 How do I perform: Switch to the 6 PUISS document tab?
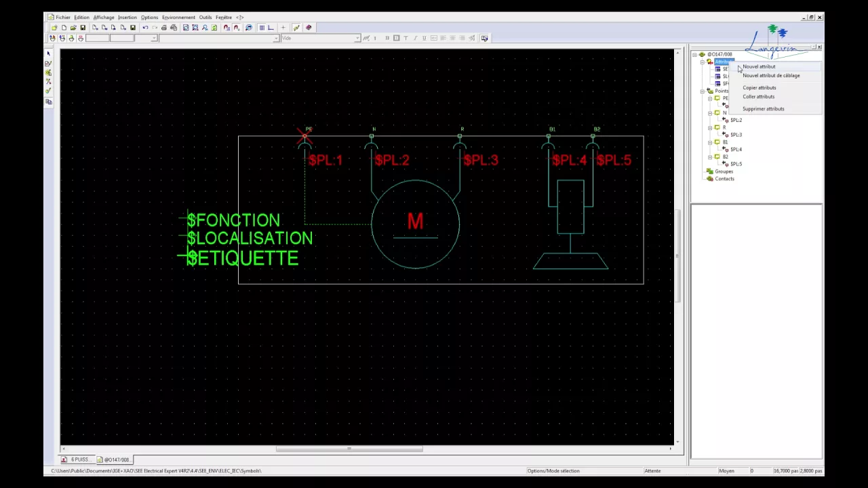(x=77, y=460)
